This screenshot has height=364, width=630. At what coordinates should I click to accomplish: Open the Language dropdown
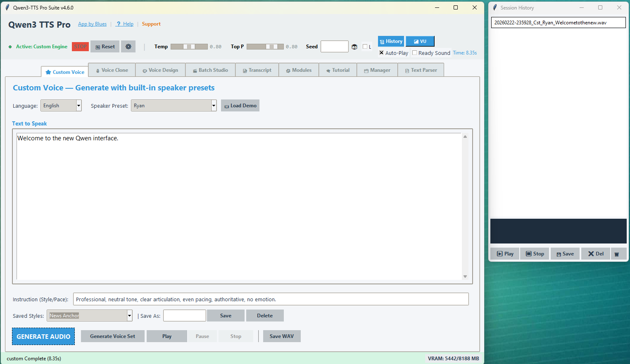click(78, 105)
